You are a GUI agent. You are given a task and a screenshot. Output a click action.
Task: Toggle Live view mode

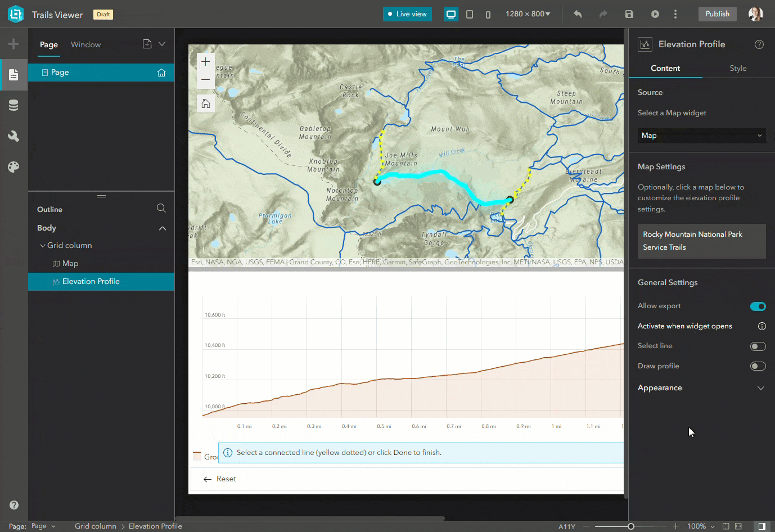407,13
